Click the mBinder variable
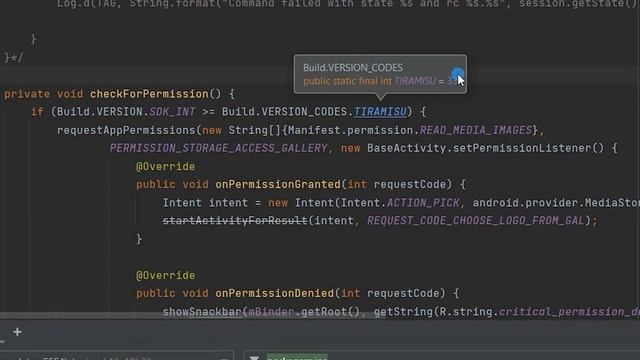The height and width of the screenshot is (360, 640). (x=271, y=312)
